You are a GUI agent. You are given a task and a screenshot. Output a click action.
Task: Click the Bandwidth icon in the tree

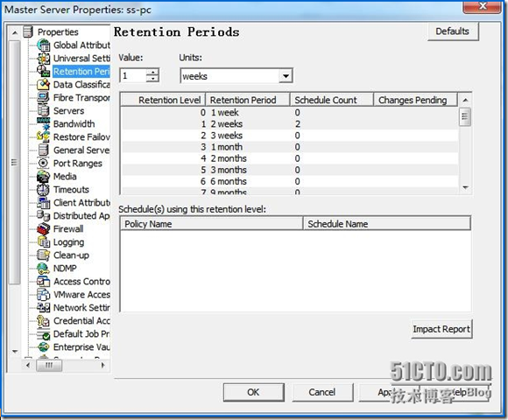click(x=43, y=124)
